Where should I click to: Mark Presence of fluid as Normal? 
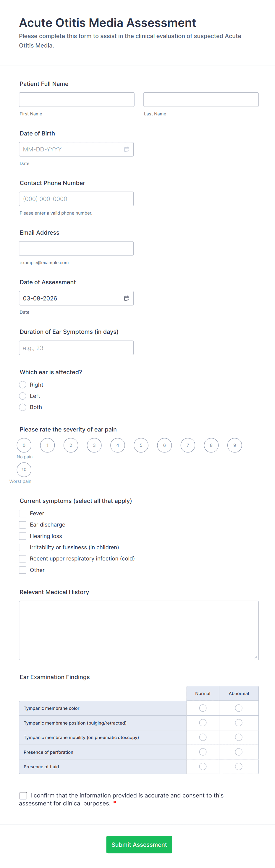(x=203, y=766)
